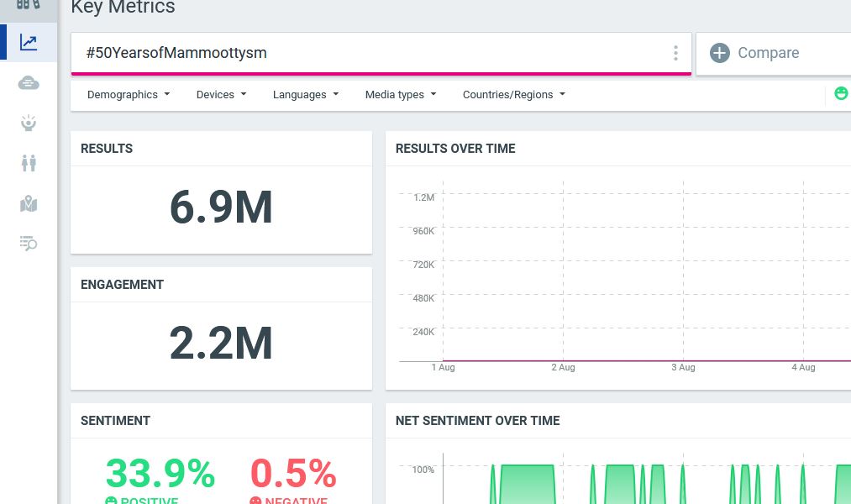Expand the Media types filter dropdown
This screenshot has width=851, height=504.
coord(401,94)
